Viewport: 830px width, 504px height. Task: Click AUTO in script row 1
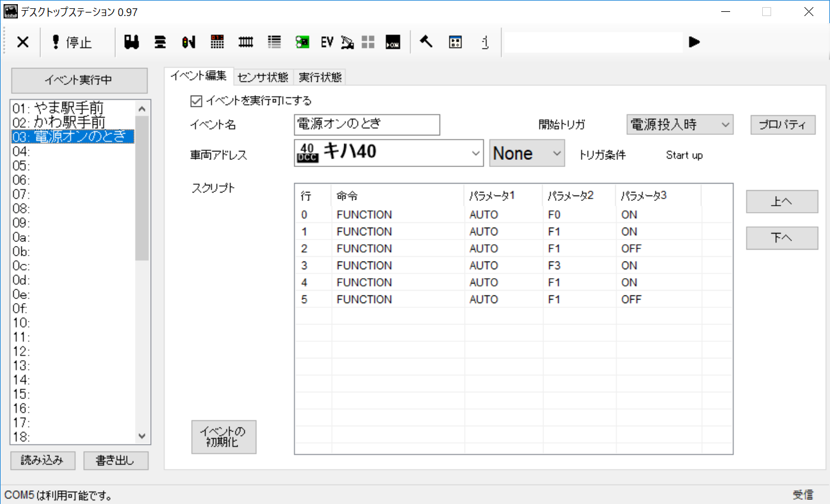[x=483, y=232]
